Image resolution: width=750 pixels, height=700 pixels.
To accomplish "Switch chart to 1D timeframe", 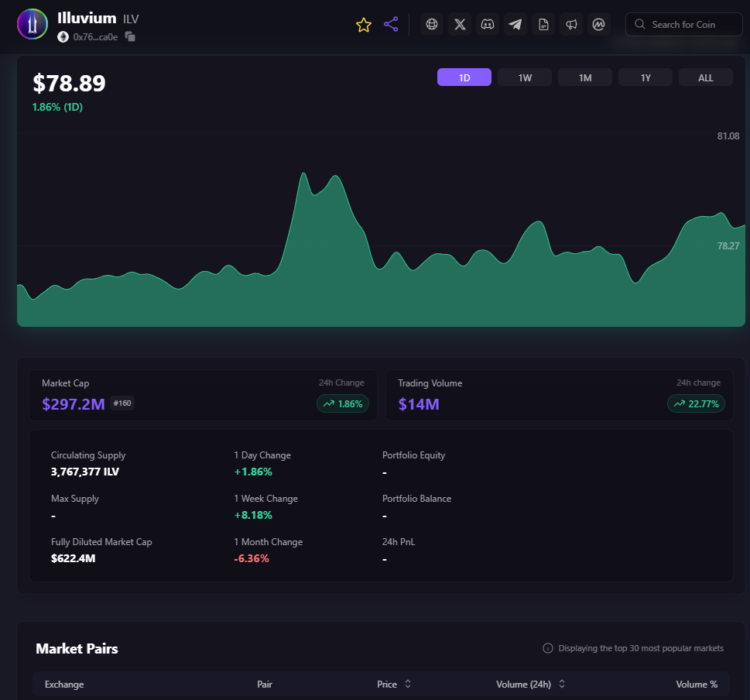I will point(464,77).
